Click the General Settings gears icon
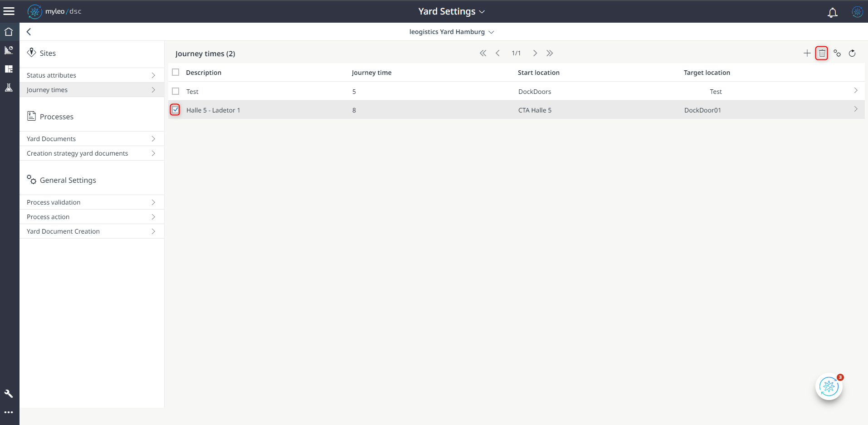Image resolution: width=868 pixels, height=425 pixels. click(x=31, y=180)
